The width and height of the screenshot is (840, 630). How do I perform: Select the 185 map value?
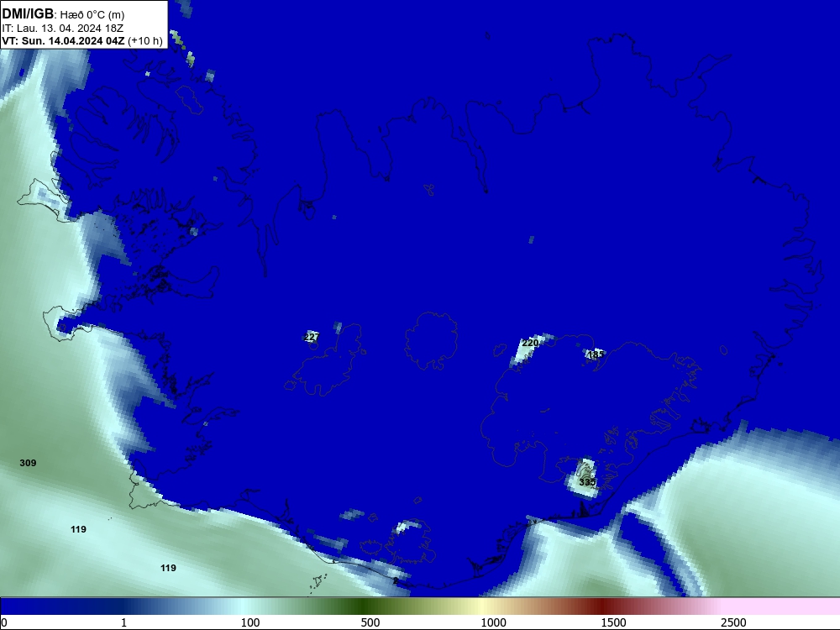(596, 354)
